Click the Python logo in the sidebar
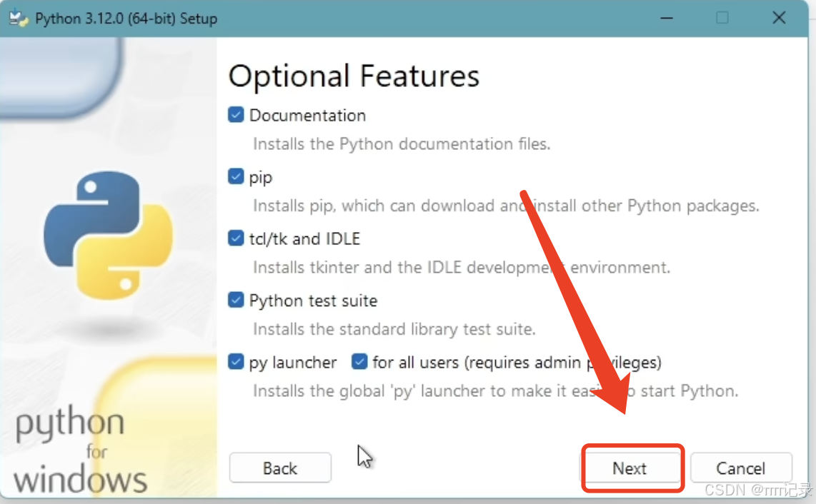 108,235
